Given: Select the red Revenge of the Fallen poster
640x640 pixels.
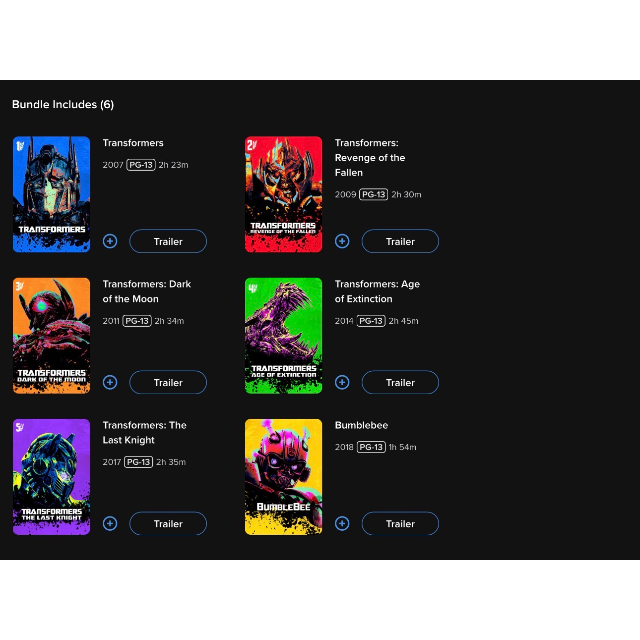Looking at the screenshot, I should 284,194.
